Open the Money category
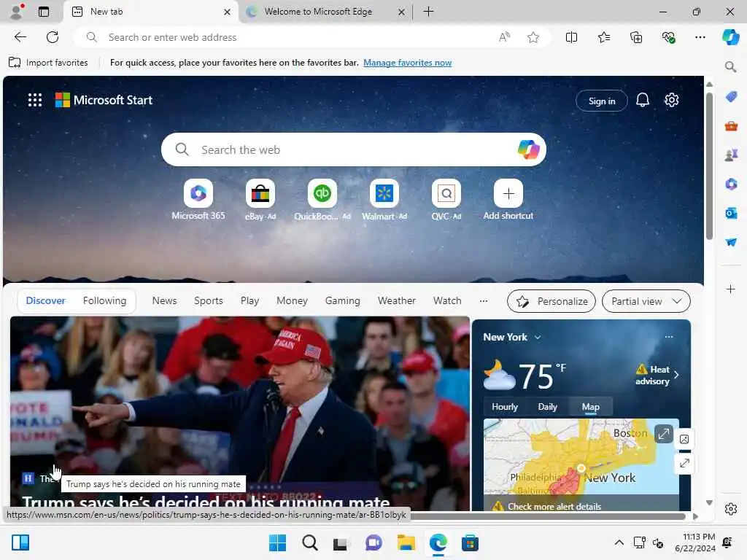This screenshot has height=560, width=747. pos(292,301)
